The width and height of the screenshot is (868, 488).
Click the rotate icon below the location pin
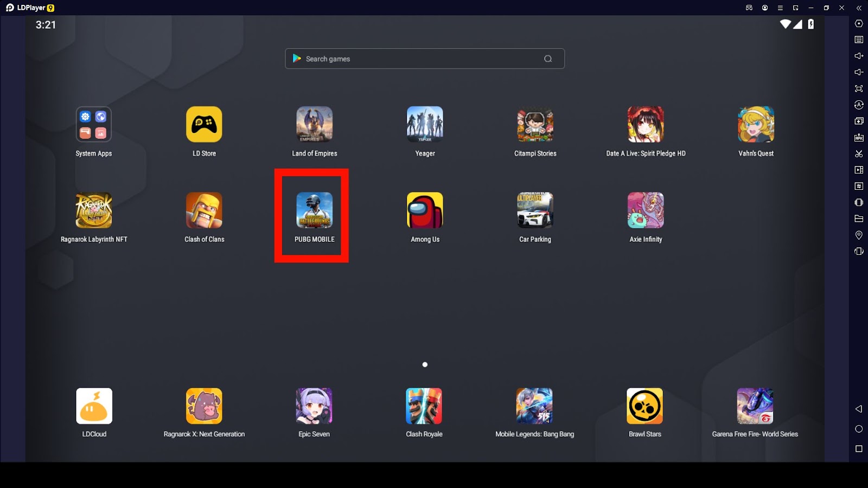[x=859, y=252]
